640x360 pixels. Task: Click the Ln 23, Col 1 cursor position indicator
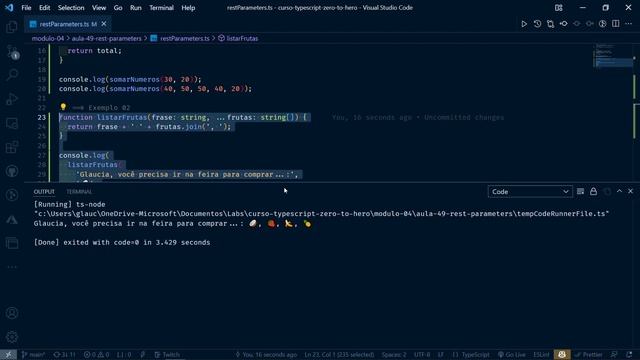pos(339,355)
